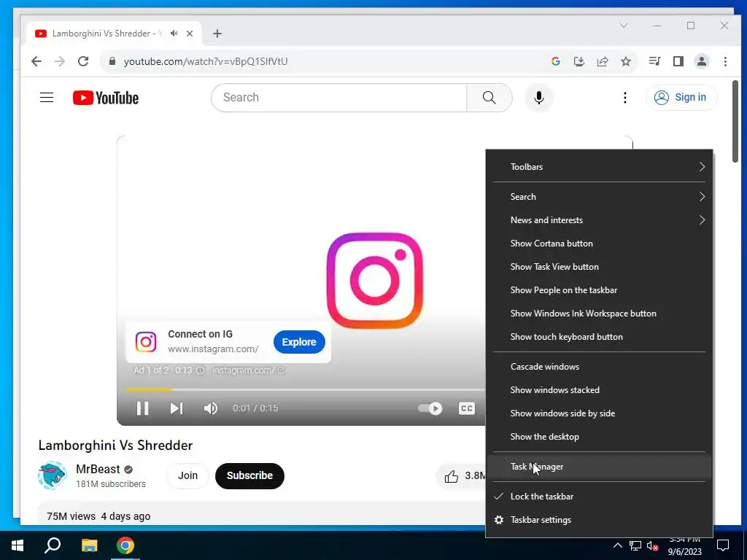Select Show windows stacked
The height and width of the screenshot is (560, 747).
tap(599, 390)
